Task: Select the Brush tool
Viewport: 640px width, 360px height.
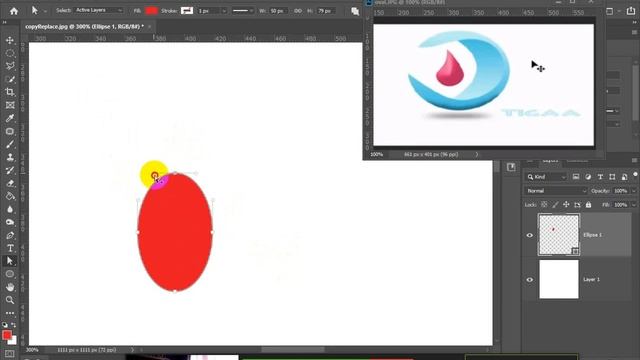Action: [x=10, y=144]
